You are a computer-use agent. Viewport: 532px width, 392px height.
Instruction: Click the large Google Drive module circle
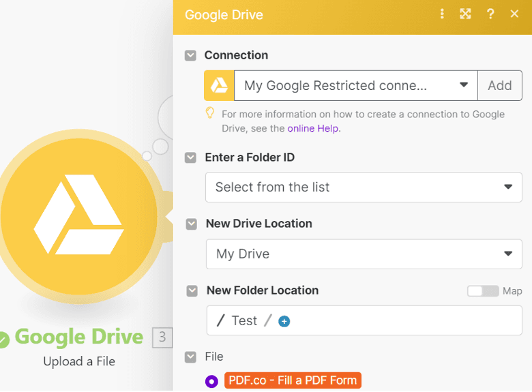tap(78, 216)
